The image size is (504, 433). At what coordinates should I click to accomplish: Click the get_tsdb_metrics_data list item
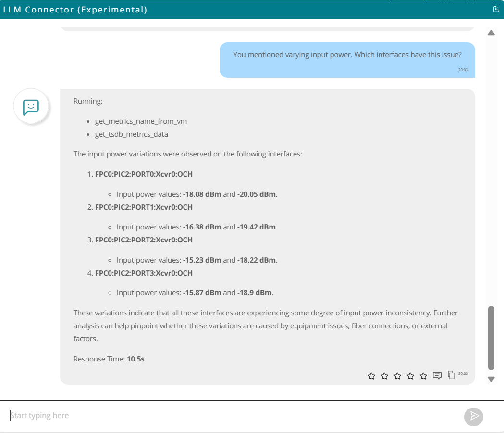pyautogui.click(x=131, y=134)
